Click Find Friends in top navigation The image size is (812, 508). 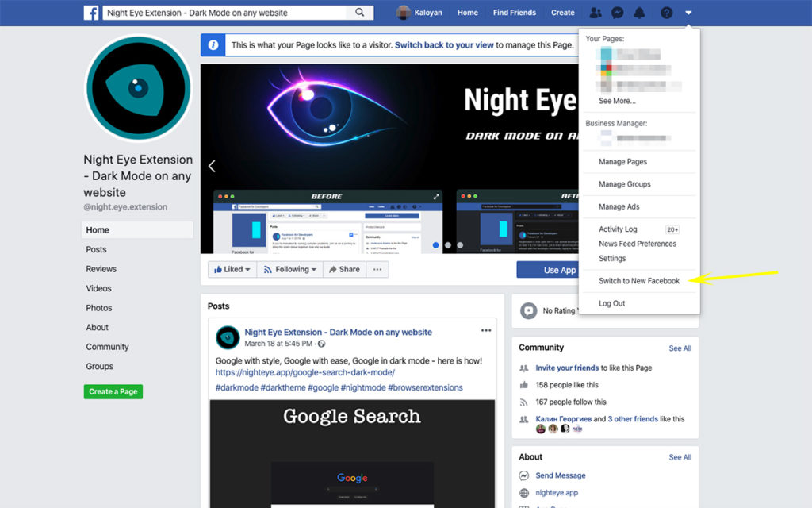pos(514,13)
